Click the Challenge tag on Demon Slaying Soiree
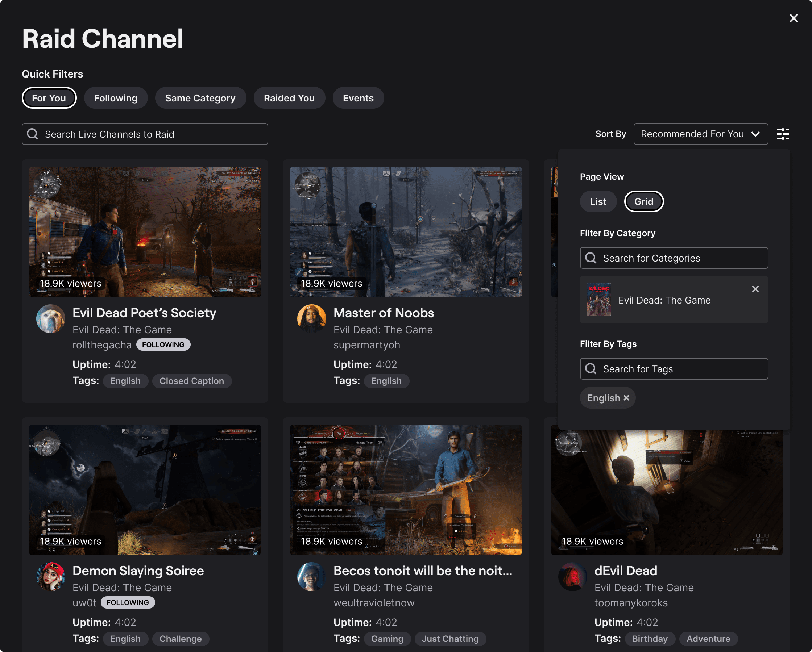This screenshot has width=812, height=652. [181, 639]
